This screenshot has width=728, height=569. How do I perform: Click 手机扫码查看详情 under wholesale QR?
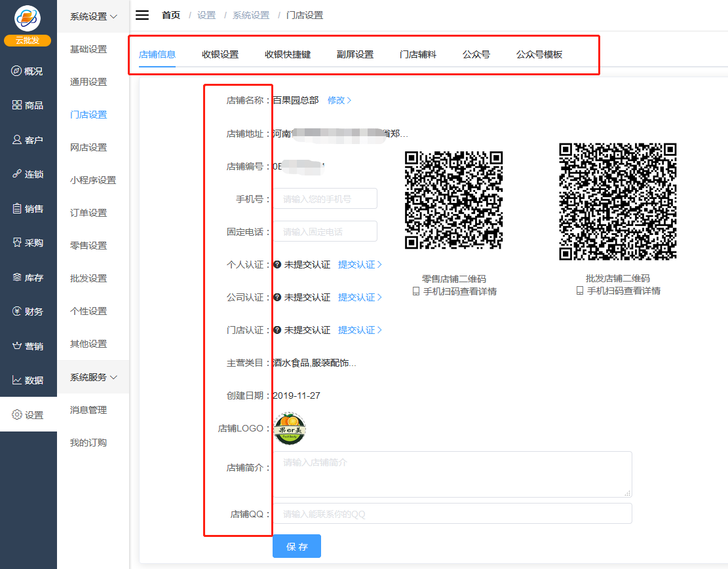619,291
